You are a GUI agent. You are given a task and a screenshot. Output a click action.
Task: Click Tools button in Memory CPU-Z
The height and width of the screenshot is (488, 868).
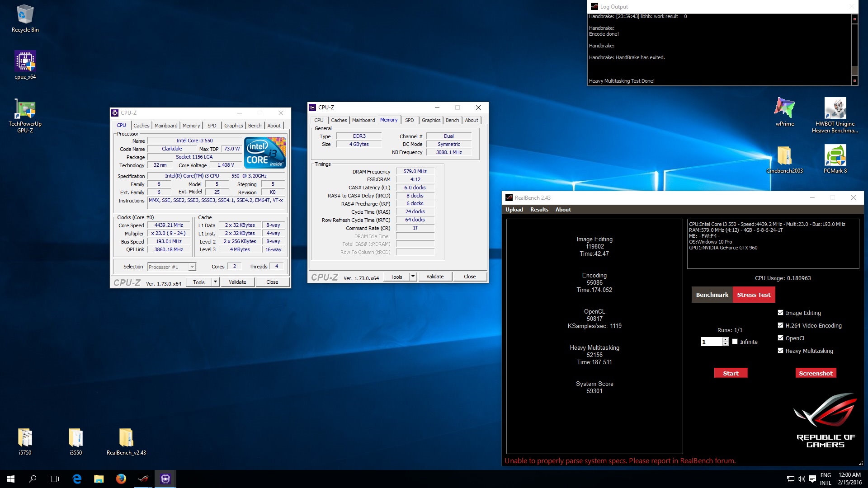[396, 277]
